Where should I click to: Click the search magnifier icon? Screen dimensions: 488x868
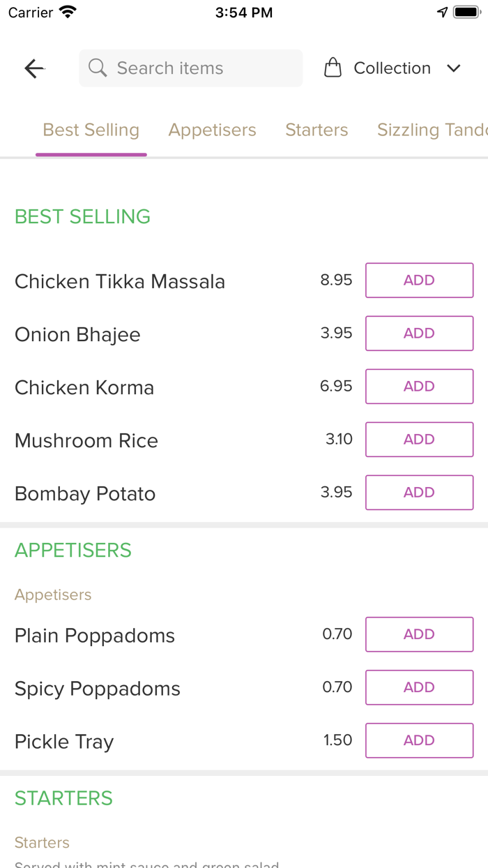click(x=98, y=68)
